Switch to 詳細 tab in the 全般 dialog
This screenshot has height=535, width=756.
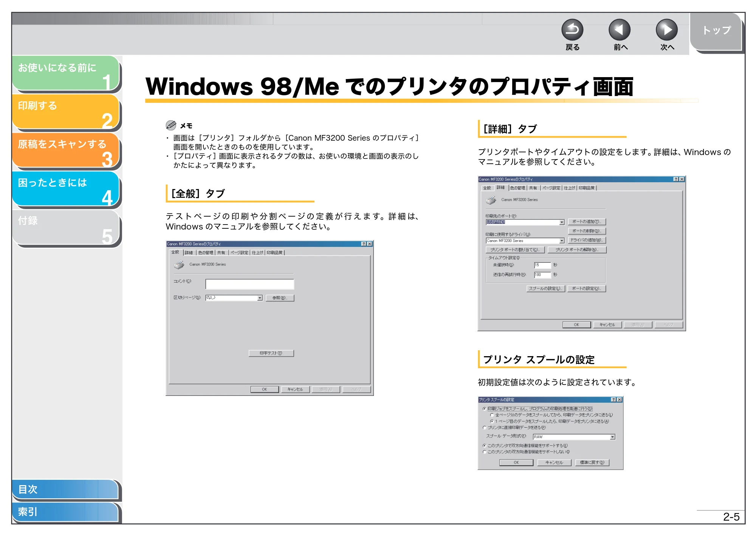click(189, 253)
